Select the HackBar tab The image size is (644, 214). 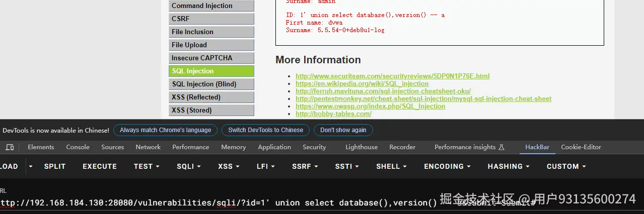(x=537, y=147)
